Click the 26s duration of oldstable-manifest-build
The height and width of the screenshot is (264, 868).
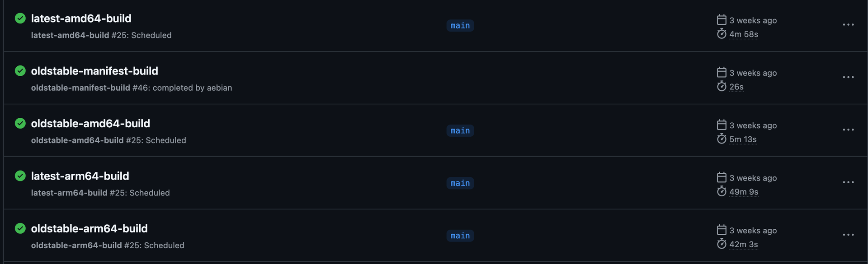(736, 87)
